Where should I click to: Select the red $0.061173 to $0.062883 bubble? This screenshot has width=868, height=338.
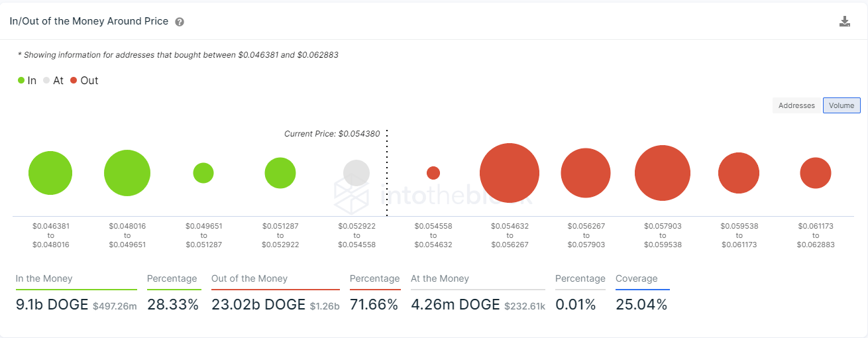816,173
